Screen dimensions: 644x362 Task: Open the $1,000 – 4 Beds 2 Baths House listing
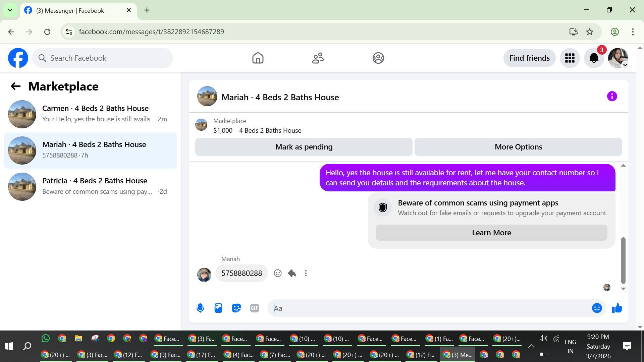257,130
